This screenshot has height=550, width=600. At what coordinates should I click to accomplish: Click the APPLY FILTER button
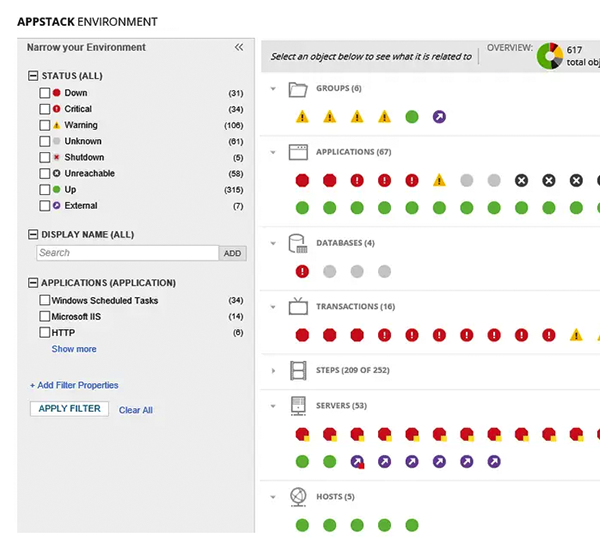(69, 408)
